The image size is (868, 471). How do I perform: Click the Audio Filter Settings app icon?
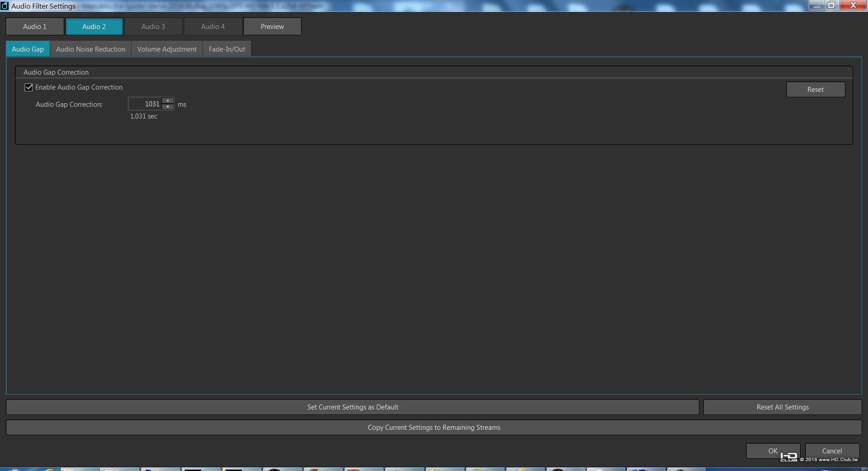click(5, 6)
